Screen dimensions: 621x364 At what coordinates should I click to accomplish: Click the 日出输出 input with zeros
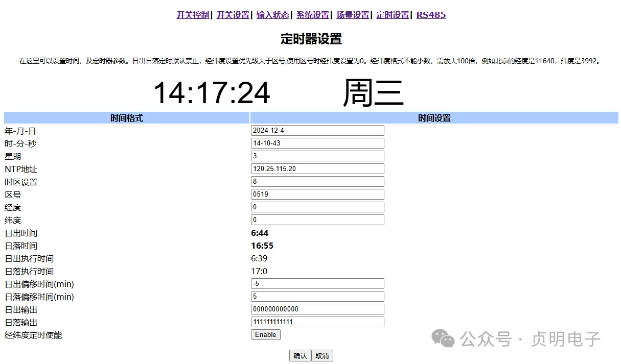coord(317,309)
